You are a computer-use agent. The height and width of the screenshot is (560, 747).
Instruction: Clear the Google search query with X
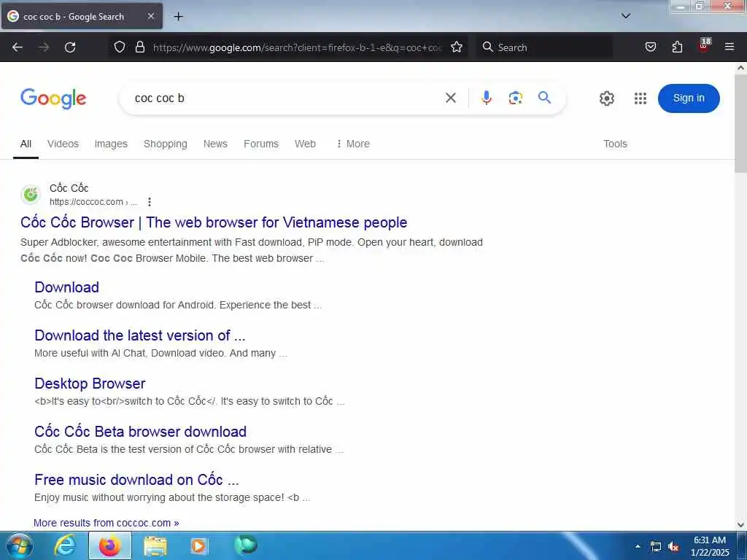451,98
